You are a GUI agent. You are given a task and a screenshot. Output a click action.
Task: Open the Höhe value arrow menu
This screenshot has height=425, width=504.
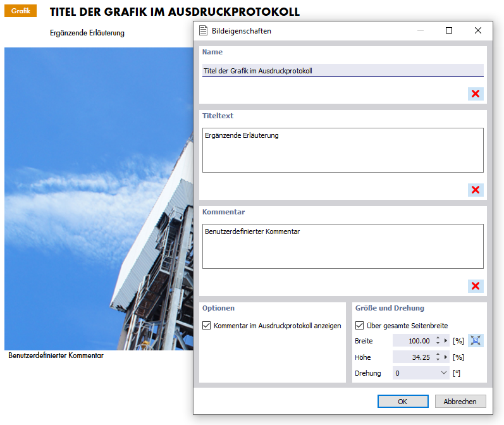445,357
